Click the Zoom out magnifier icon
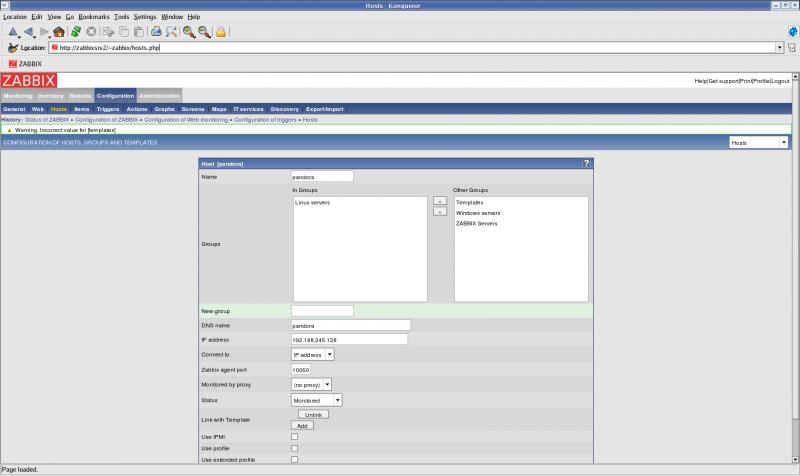The image size is (800, 476). [203, 32]
